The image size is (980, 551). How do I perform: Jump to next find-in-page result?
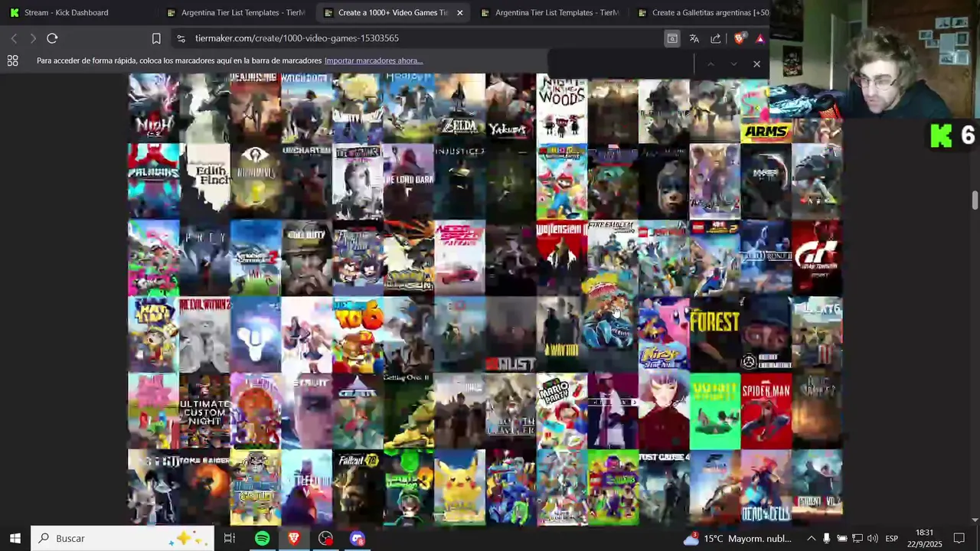point(733,64)
